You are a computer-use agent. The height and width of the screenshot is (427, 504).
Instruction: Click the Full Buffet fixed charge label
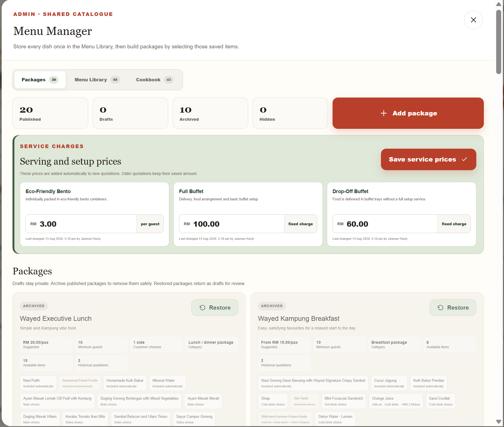[x=301, y=224]
